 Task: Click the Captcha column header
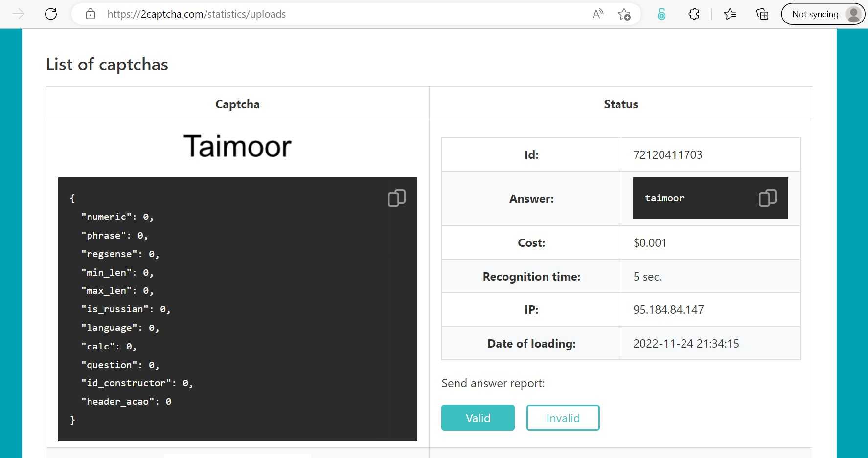tap(237, 104)
